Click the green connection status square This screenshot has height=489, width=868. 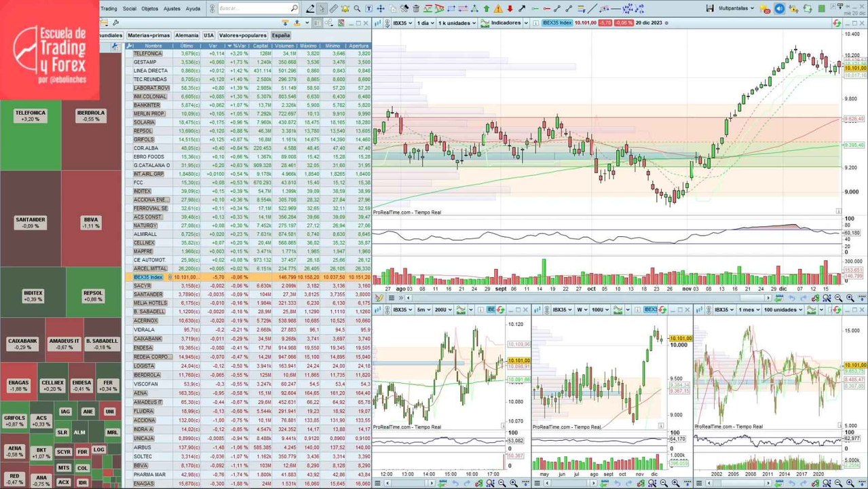tap(822, 9)
